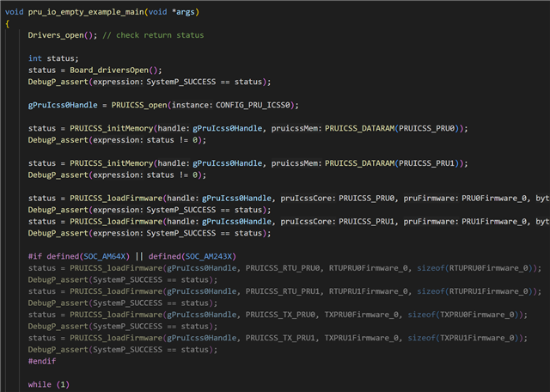Screen dimensions: 550x392
Task: Click the 'int status;' declaration
Action: pos(53,58)
